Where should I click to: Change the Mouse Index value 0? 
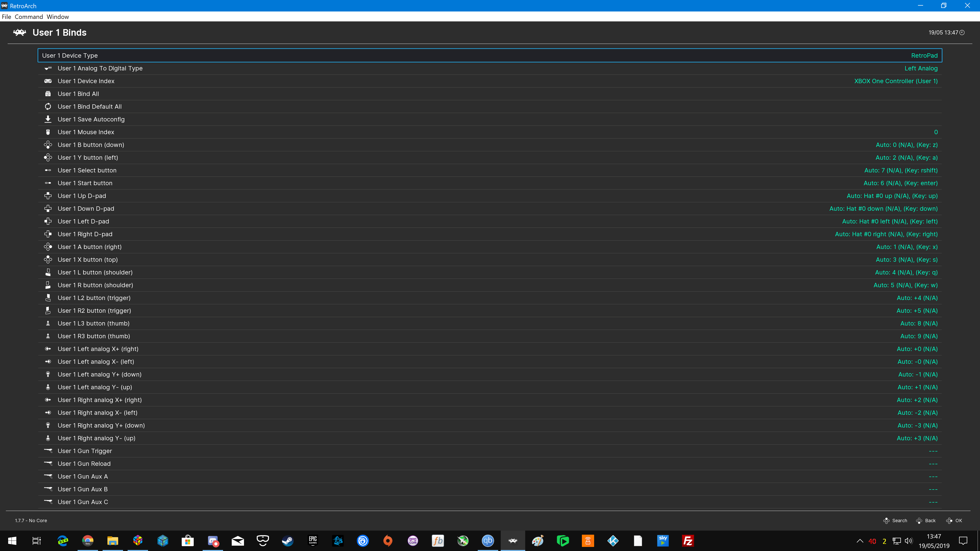click(936, 132)
